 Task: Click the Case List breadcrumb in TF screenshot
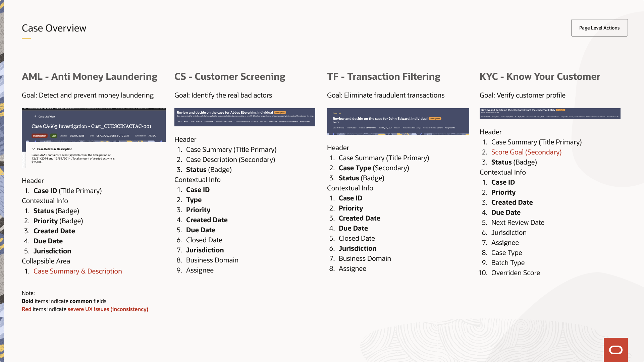coord(337,113)
